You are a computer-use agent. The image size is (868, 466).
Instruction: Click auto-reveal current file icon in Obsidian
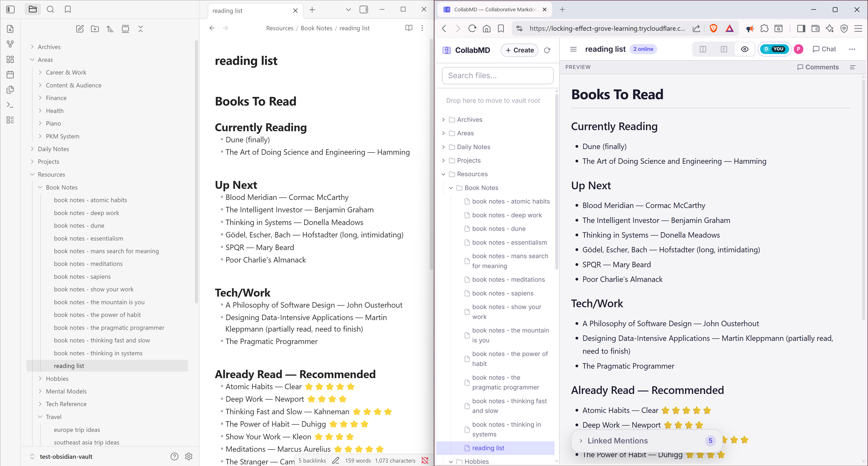pyautogui.click(x=125, y=29)
